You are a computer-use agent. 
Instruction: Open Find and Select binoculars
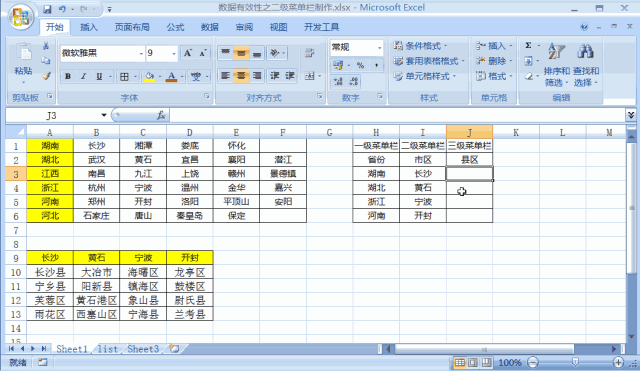pyautogui.click(x=585, y=64)
